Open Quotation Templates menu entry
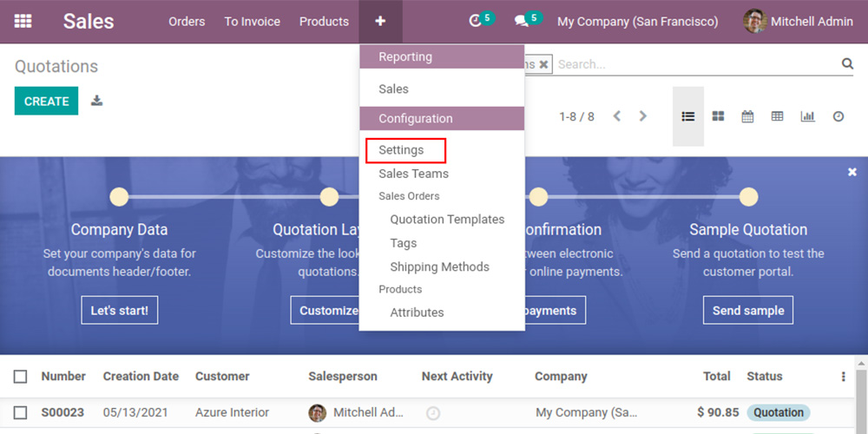The image size is (868, 434). [x=447, y=220]
